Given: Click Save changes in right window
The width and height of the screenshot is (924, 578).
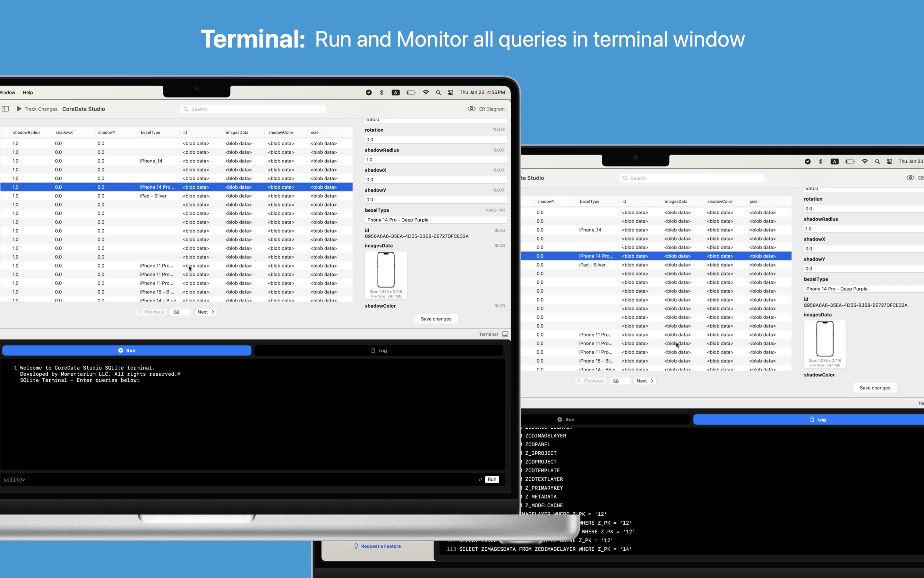Looking at the screenshot, I should pos(875,388).
